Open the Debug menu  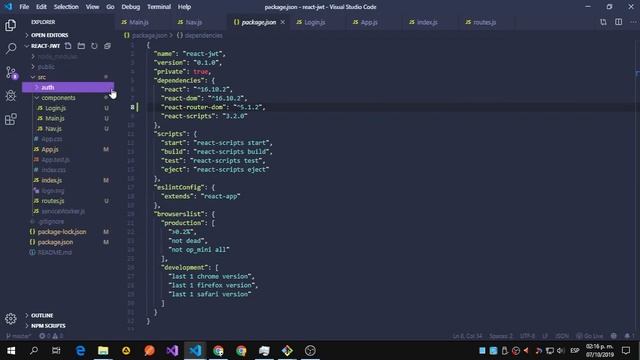click(x=131, y=7)
